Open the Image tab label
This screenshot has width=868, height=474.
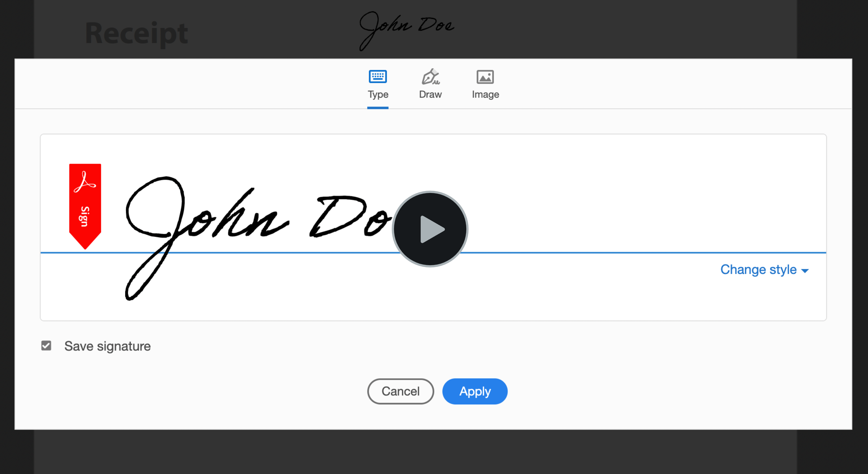click(x=485, y=94)
